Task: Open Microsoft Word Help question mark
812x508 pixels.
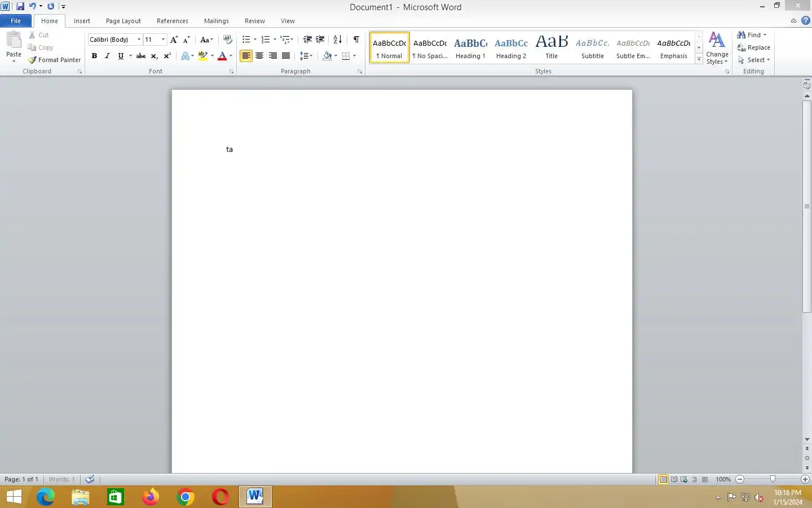Action: [806, 20]
